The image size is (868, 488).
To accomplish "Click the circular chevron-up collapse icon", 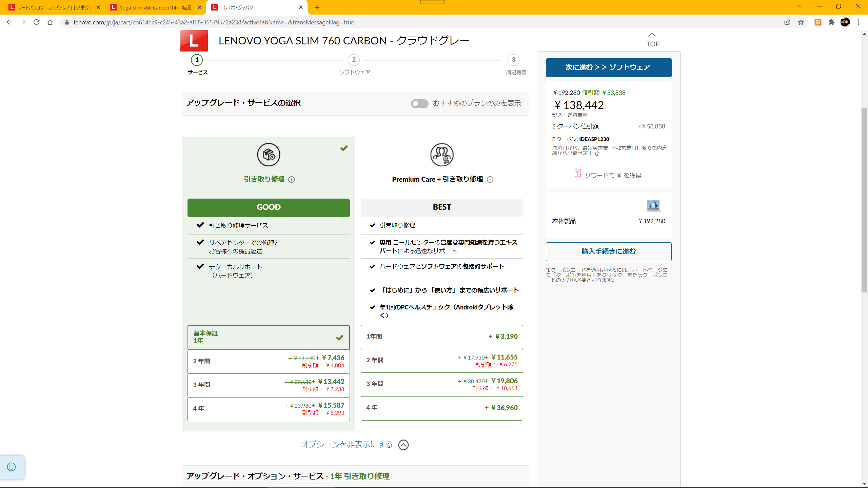I will (x=403, y=445).
